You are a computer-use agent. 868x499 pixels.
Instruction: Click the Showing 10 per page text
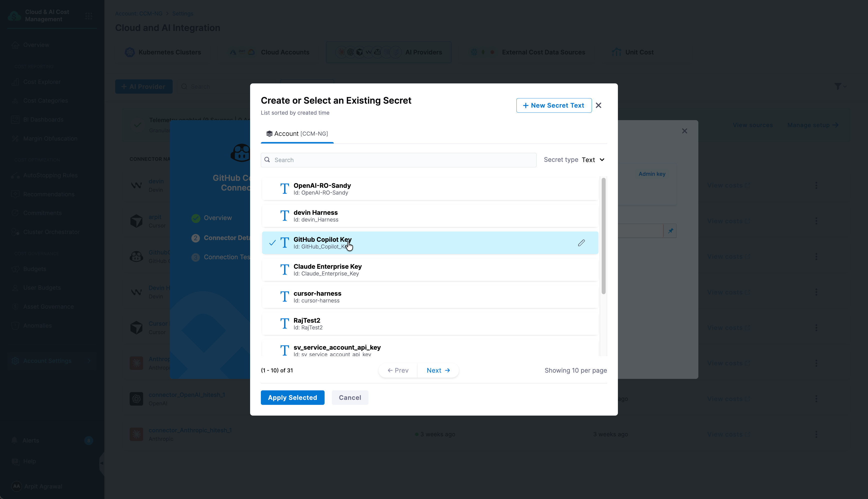[576, 370]
